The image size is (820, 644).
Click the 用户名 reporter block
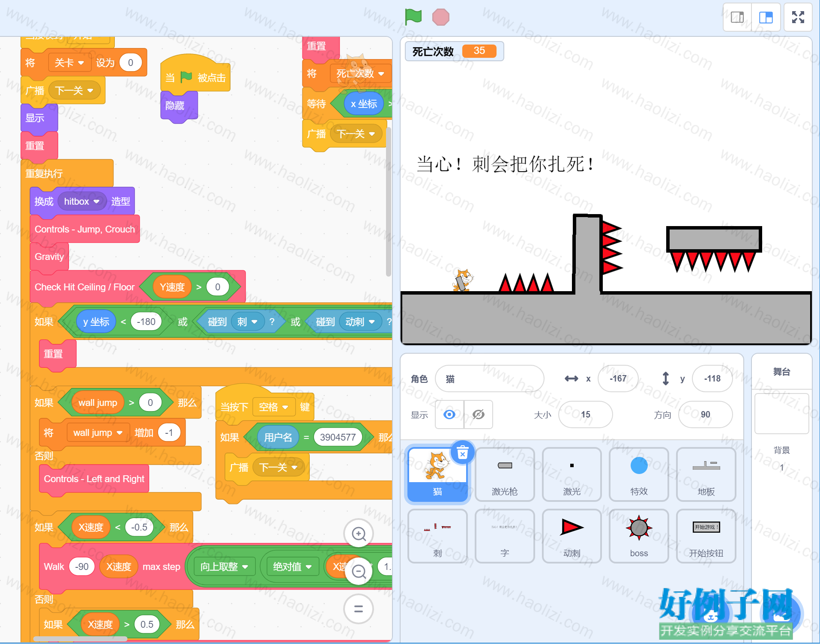278,437
